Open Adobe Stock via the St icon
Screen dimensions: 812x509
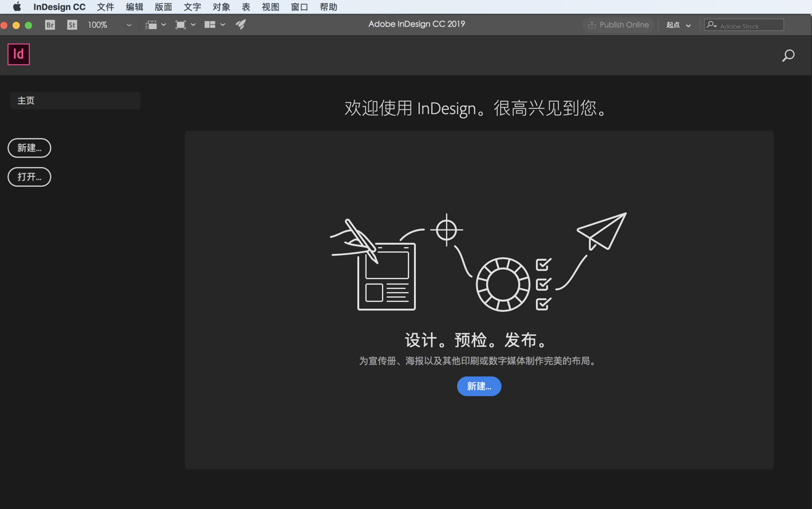tap(72, 25)
